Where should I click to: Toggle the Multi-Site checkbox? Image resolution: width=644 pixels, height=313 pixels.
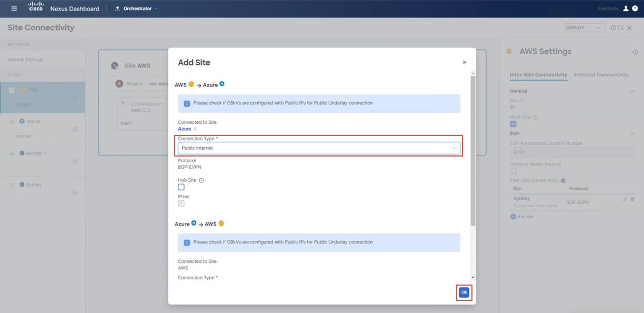pyautogui.click(x=513, y=124)
